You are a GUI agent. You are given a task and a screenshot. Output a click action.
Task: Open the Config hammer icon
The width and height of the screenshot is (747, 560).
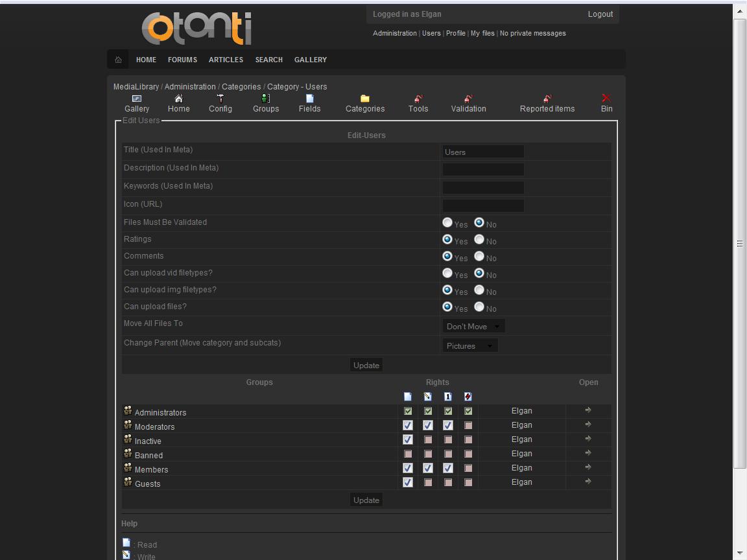click(x=220, y=99)
